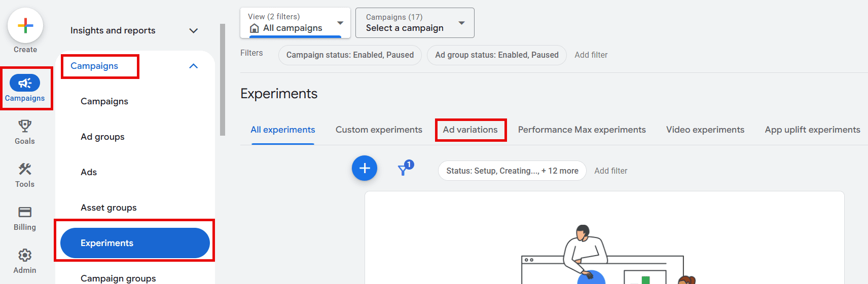Click the sidebar vertical scrollbar

(x=223, y=80)
